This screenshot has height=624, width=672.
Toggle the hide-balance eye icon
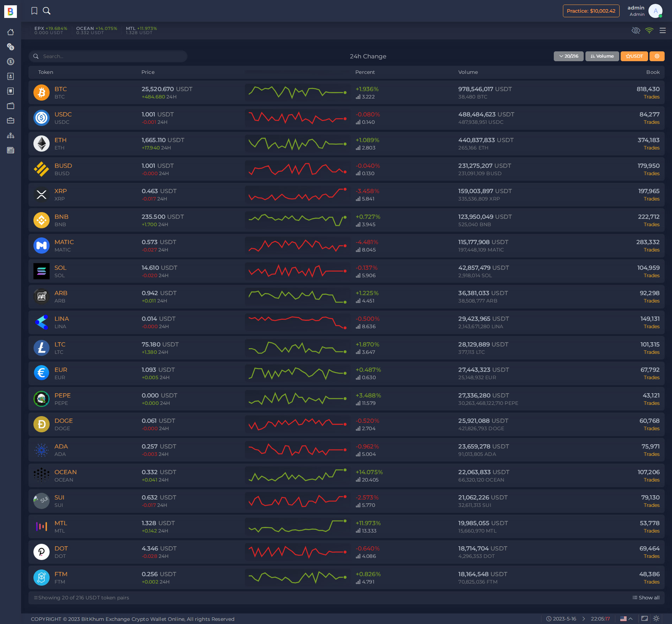pyautogui.click(x=636, y=31)
